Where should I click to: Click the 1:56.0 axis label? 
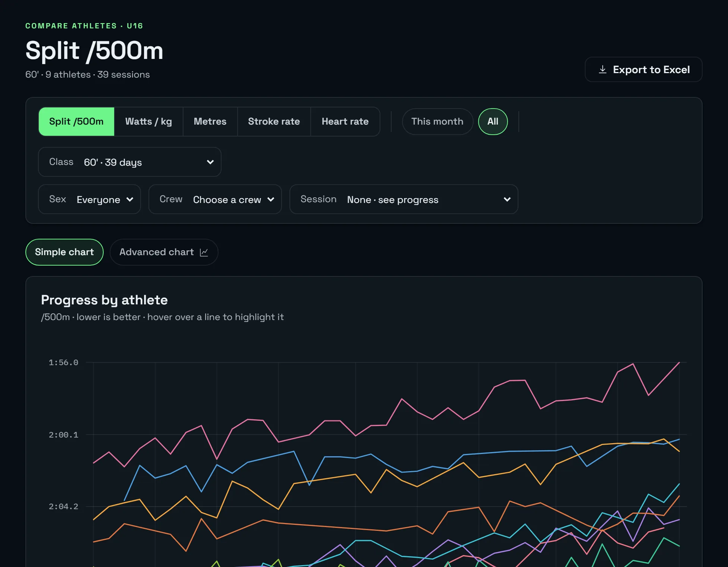(x=63, y=363)
